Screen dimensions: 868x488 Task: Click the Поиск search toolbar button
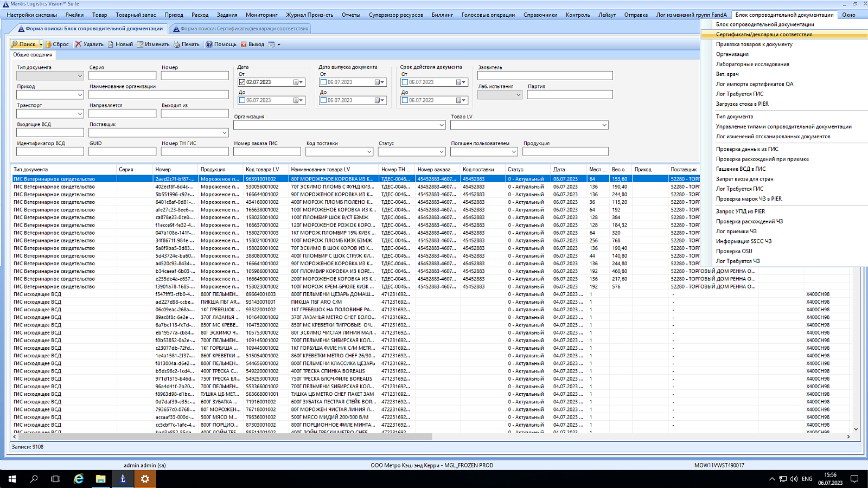[23, 44]
